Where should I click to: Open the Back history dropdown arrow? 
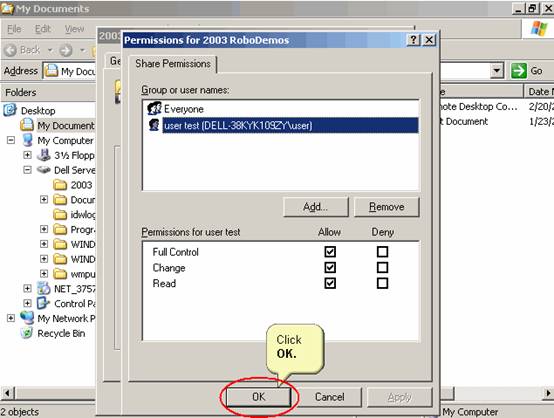tap(50, 50)
